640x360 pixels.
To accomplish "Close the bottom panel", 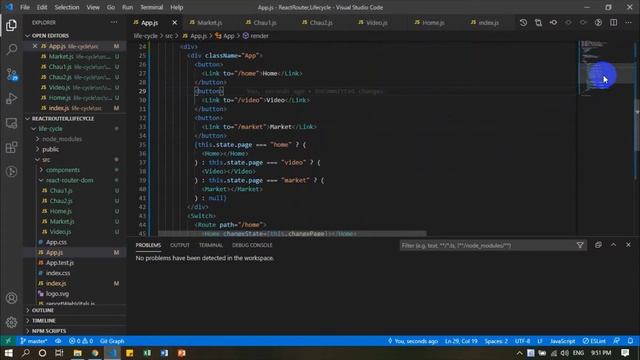I will coord(629,245).
